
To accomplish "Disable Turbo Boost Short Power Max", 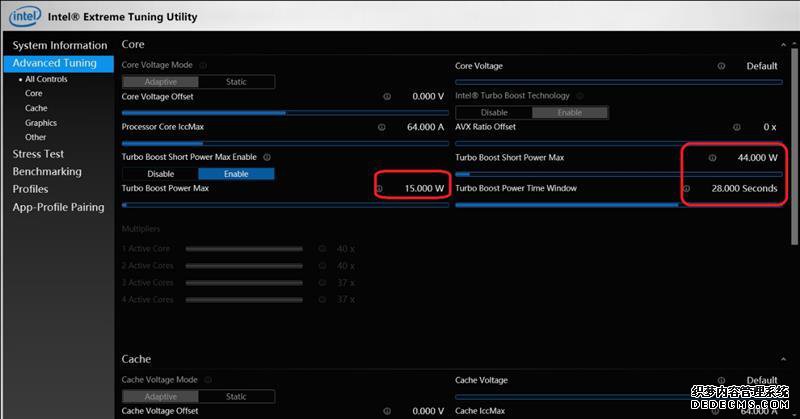I will click(x=160, y=174).
